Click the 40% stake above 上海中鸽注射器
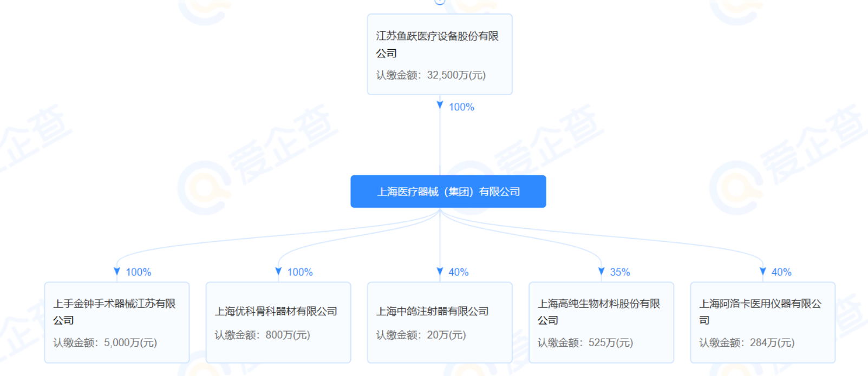 [459, 272]
